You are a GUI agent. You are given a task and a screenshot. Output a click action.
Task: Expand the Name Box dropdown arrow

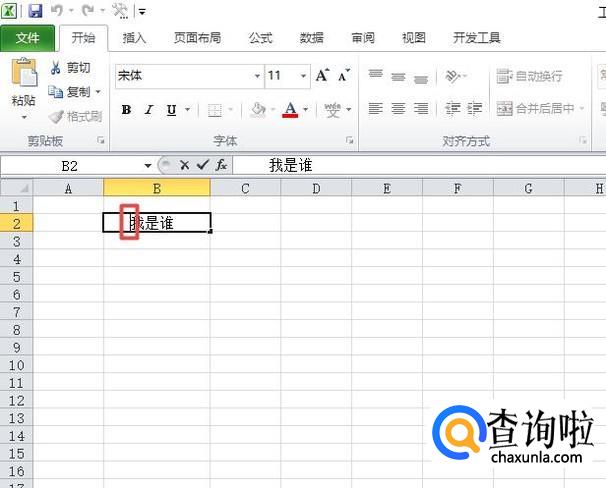pos(148,166)
